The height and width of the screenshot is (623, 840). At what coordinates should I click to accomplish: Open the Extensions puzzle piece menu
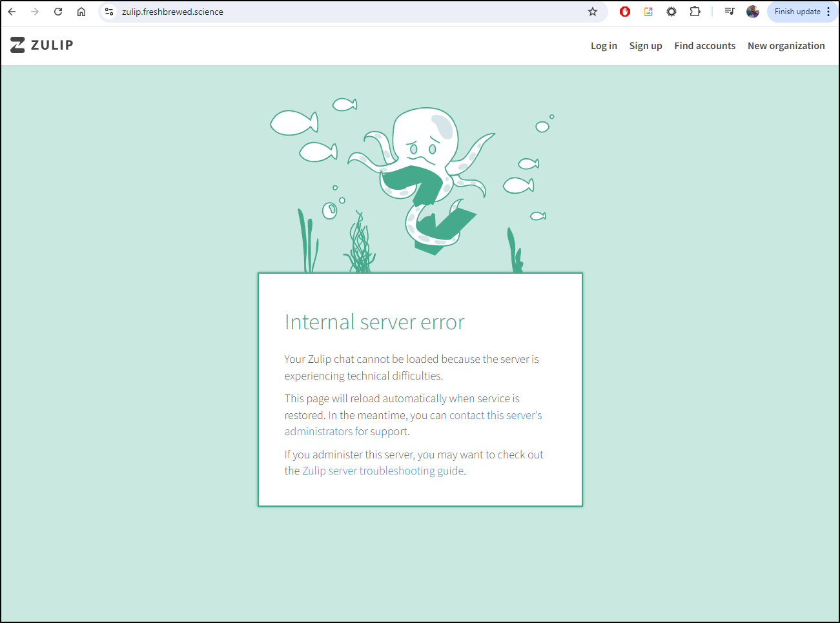click(695, 12)
